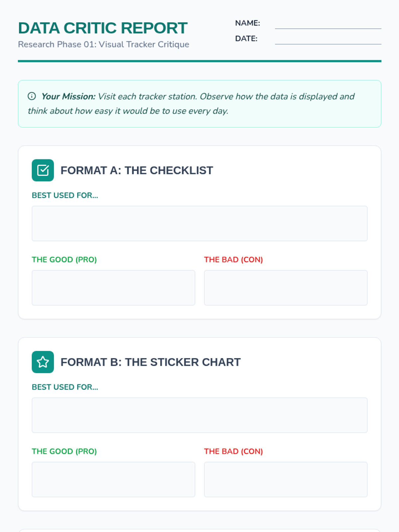Click the Format A checklist icon
The image size is (399, 532).
[43, 170]
